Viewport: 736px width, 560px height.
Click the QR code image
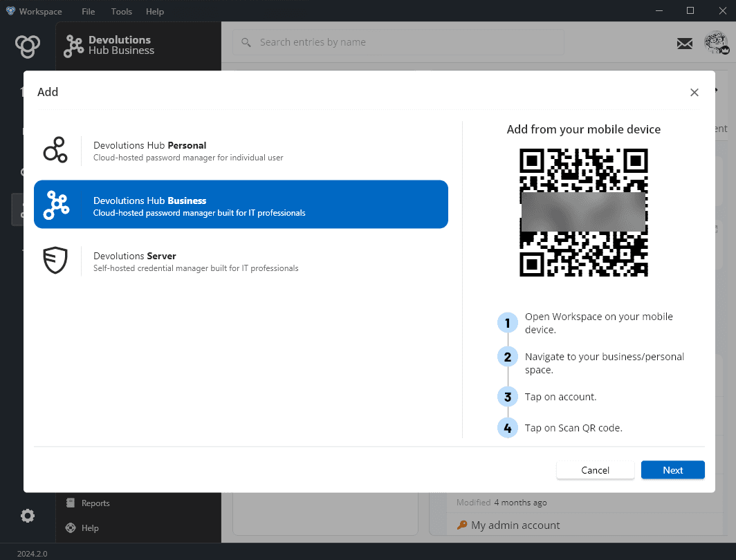click(x=583, y=213)
